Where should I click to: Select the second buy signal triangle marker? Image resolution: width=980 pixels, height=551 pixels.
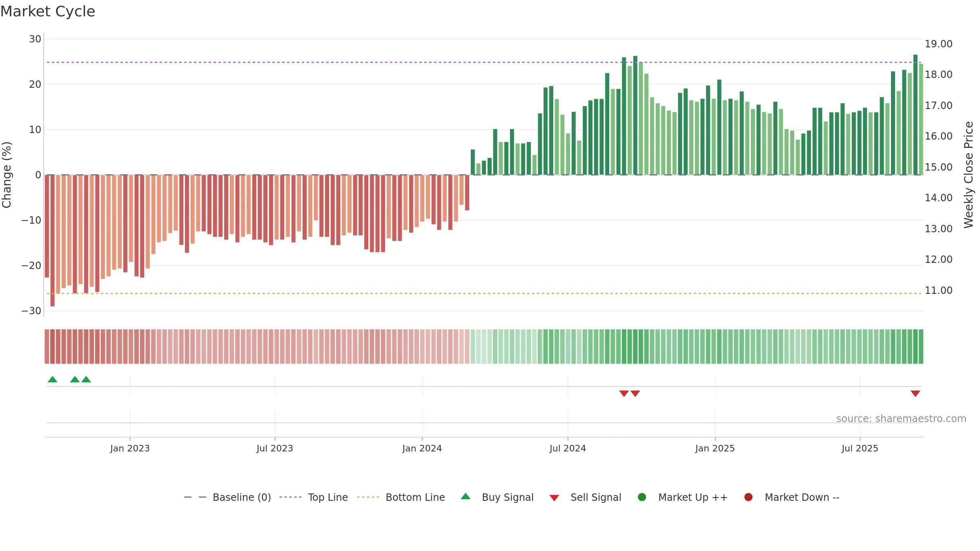(x=75, y=380)
